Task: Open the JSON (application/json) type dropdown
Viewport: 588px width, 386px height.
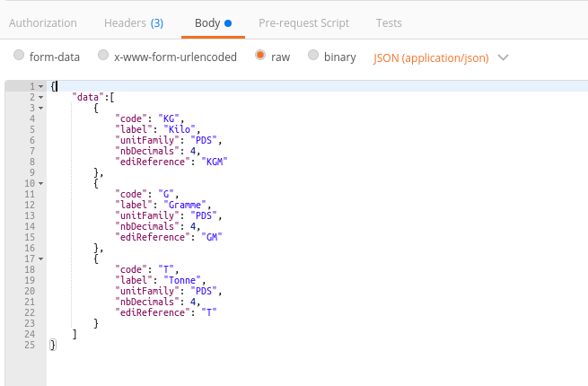Action: pos(440,57)
